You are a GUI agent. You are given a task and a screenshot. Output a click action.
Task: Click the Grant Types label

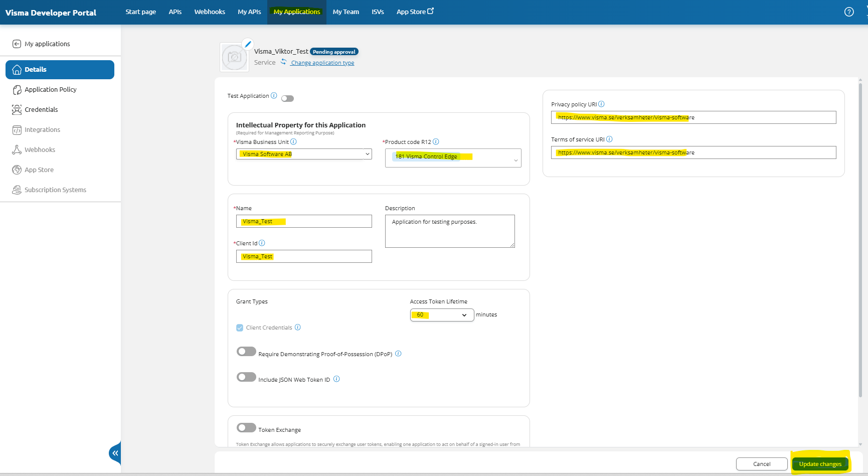coord(252,301)
